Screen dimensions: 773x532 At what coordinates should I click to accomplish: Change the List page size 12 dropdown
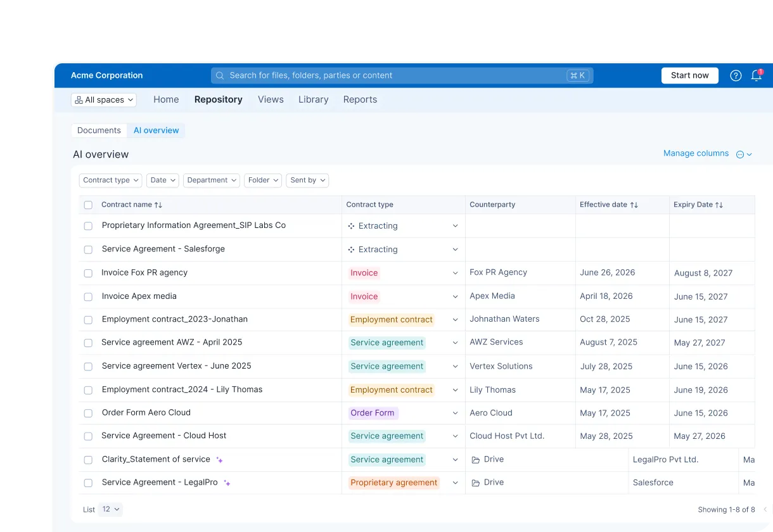coord(110,509)
